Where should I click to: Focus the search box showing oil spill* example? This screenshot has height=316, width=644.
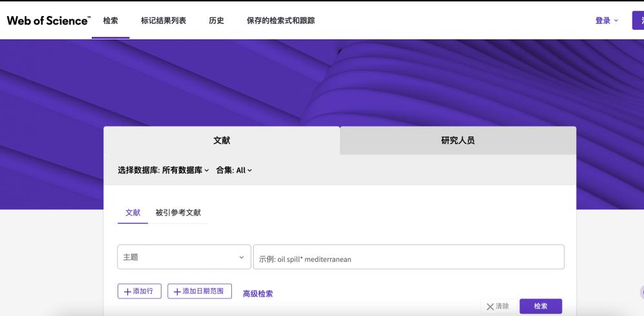[409, 257]
